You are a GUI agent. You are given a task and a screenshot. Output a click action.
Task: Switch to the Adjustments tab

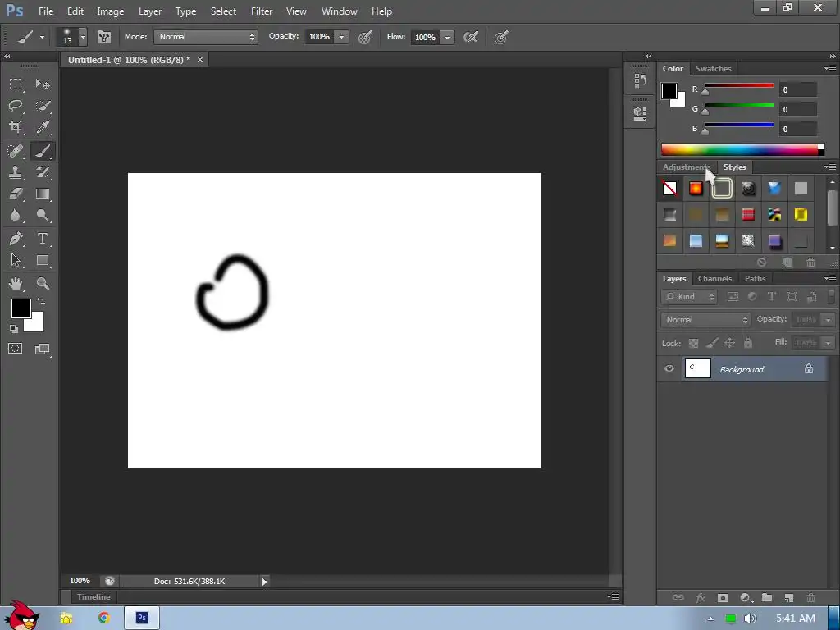[x=687, y=167]
